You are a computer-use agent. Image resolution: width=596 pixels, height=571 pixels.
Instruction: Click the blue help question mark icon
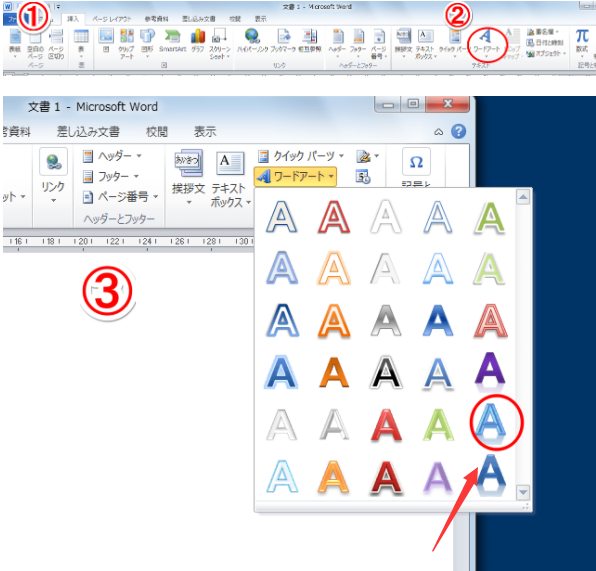(x=458, y=132)
